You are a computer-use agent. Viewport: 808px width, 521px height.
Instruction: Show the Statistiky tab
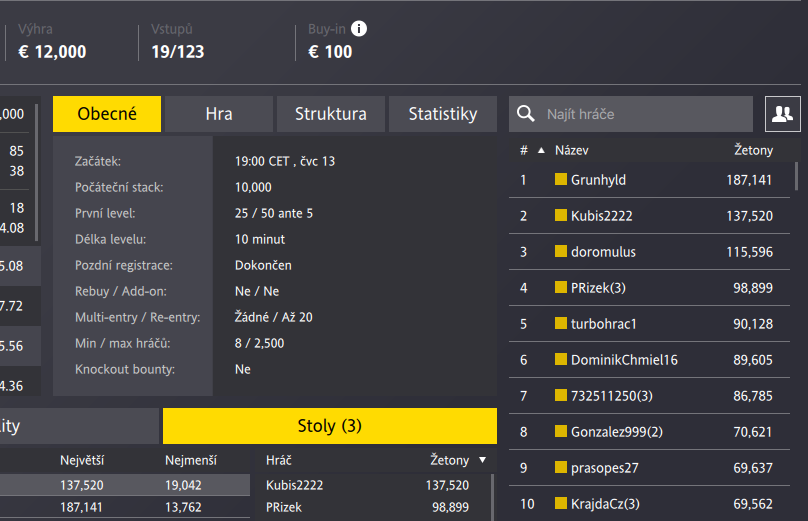pyautogui.click(x=442, y=114)
